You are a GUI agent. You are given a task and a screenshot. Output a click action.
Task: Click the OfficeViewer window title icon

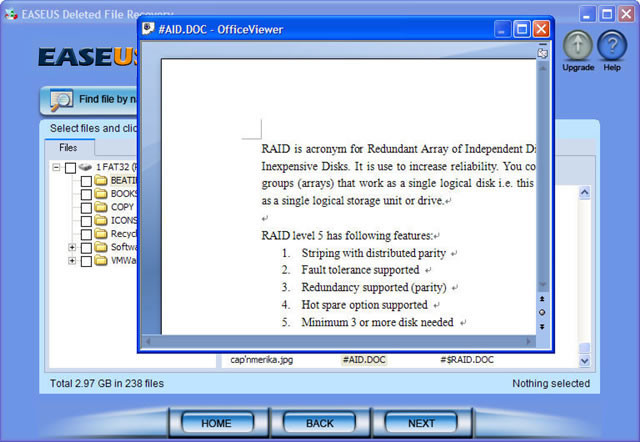(148, 29)
